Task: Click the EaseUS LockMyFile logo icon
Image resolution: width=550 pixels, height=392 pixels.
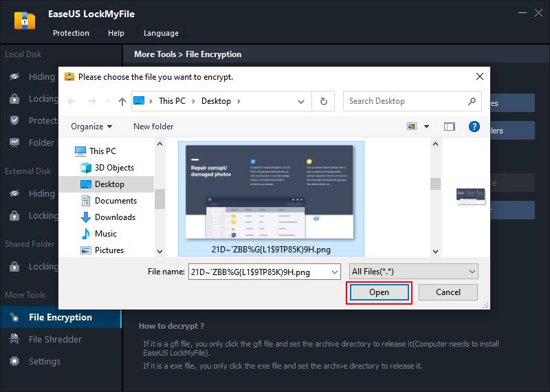Action: point(25,21)
